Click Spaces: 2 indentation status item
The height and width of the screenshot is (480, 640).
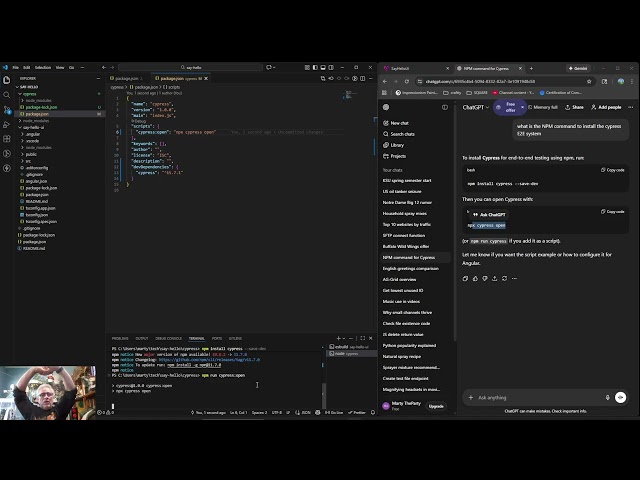pos(259,413)
